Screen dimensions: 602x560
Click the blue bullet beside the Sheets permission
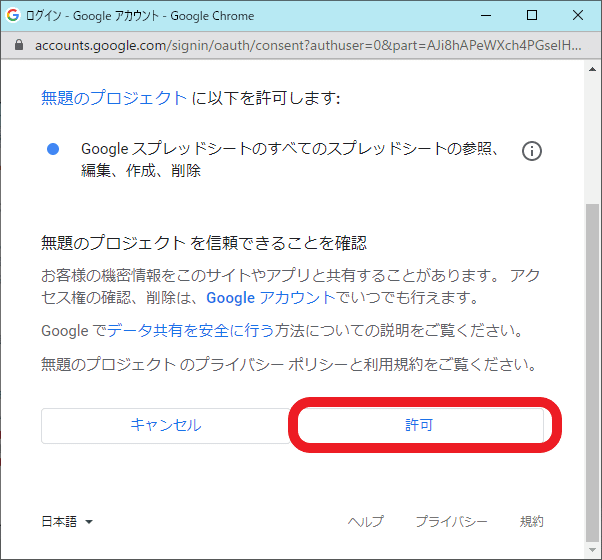point(53,149)
